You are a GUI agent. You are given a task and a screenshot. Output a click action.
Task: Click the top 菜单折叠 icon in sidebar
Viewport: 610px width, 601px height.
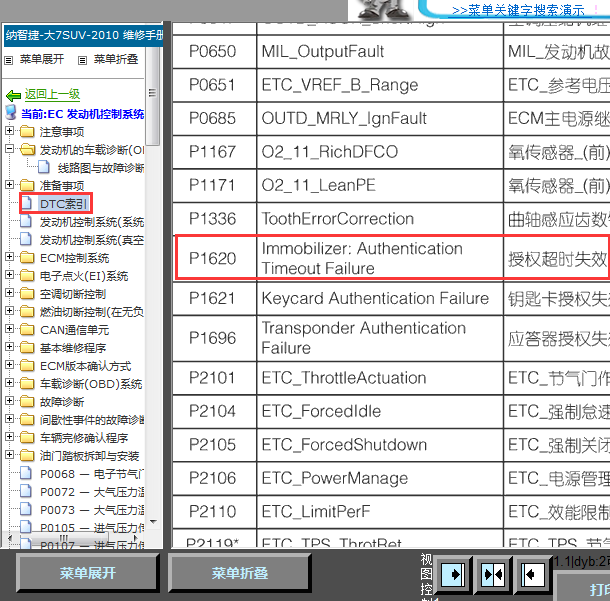point(82,60)
